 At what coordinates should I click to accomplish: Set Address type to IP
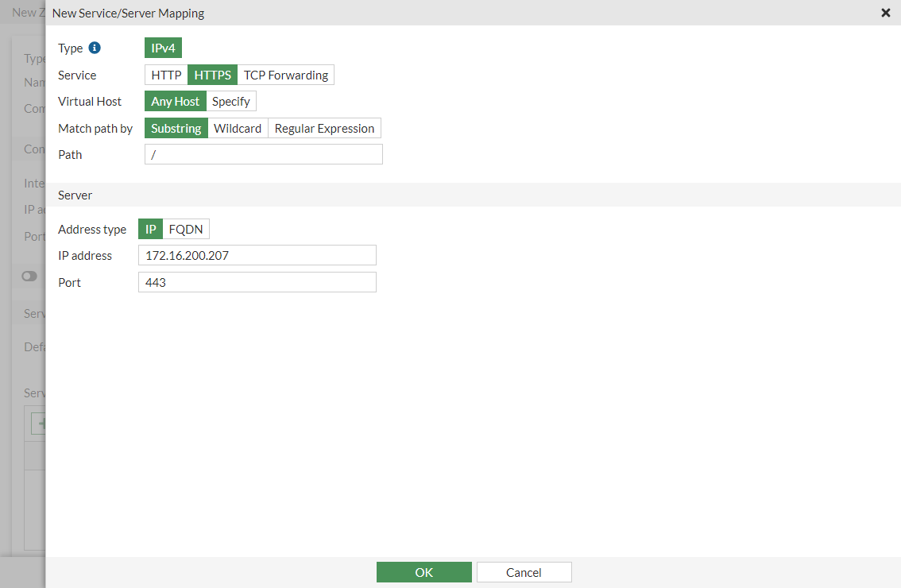150,228
